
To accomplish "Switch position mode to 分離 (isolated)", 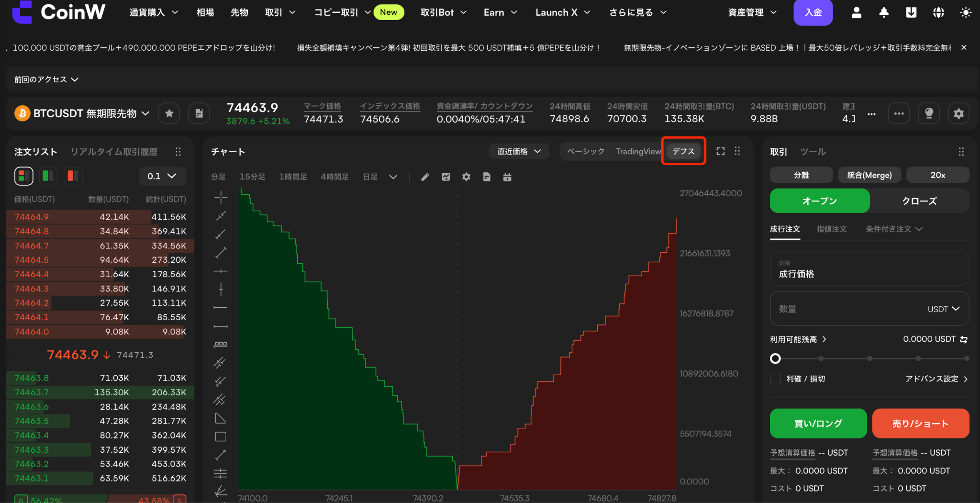I will (x=801, y=175).
